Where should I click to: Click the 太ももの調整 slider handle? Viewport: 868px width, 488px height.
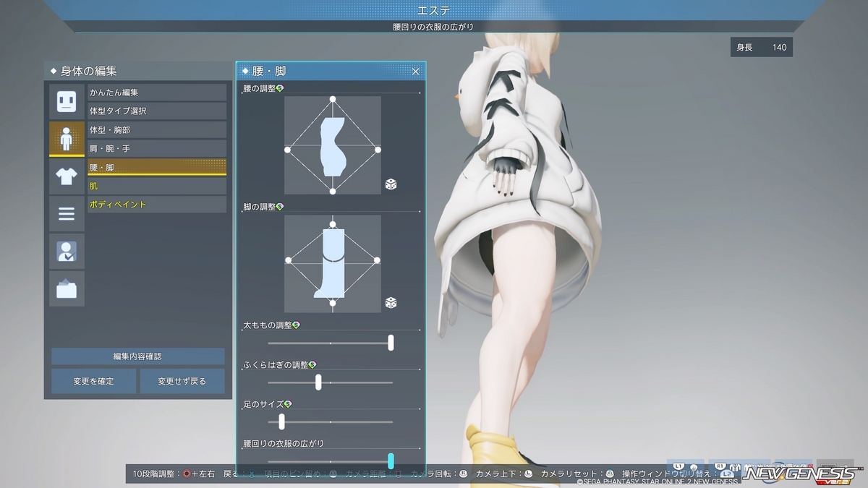coord(391,343)
